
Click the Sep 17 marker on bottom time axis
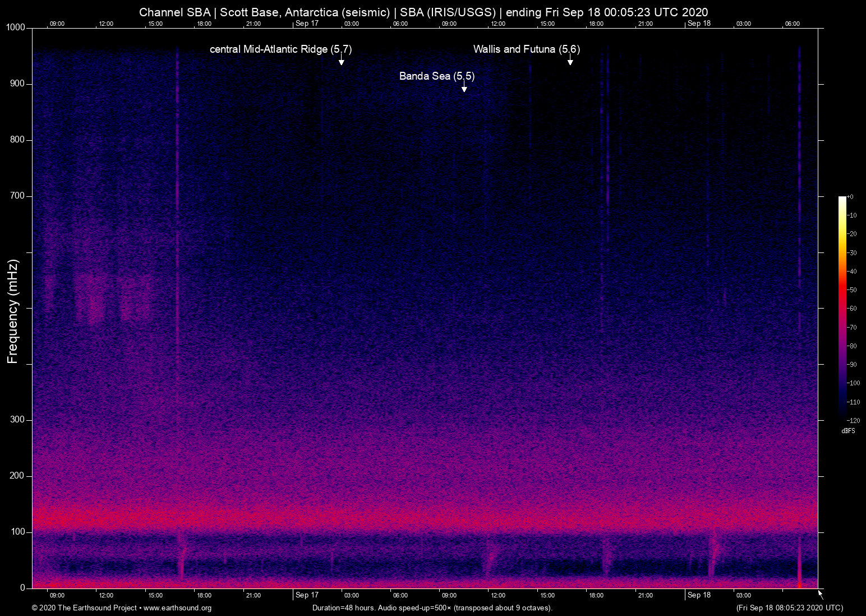tap(307, 595)
